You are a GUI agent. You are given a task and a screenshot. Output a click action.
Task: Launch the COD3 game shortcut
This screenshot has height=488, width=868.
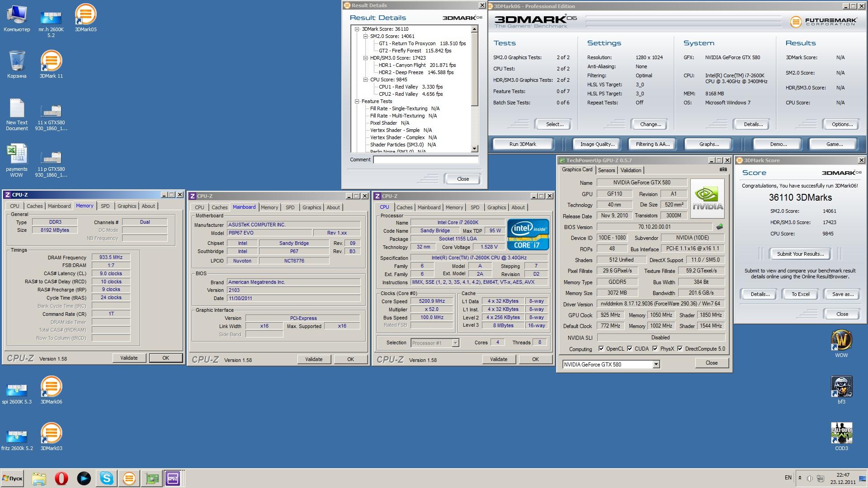pyautogui.click(x=841, y=436)
